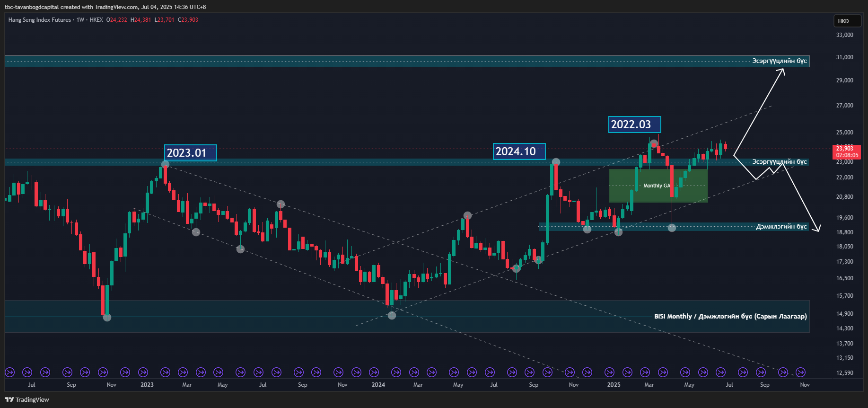Viewport: 868px width, 408px height.
Task: Select the Monthly GA green zone label
Action: (x=657, y=186)
